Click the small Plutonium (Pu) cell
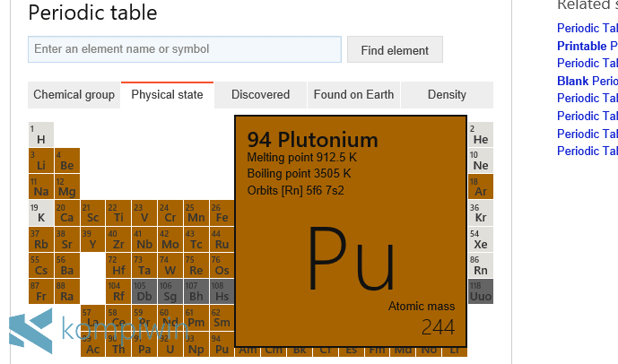The height and width of the screenshot is (364, 618). click(222, 344)
